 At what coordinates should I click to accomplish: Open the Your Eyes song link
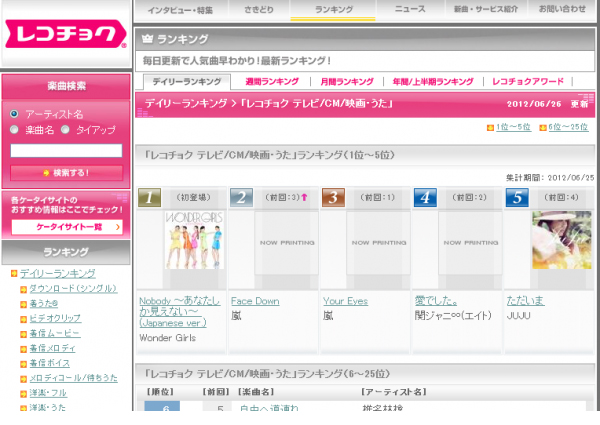(x=345, y=301)
